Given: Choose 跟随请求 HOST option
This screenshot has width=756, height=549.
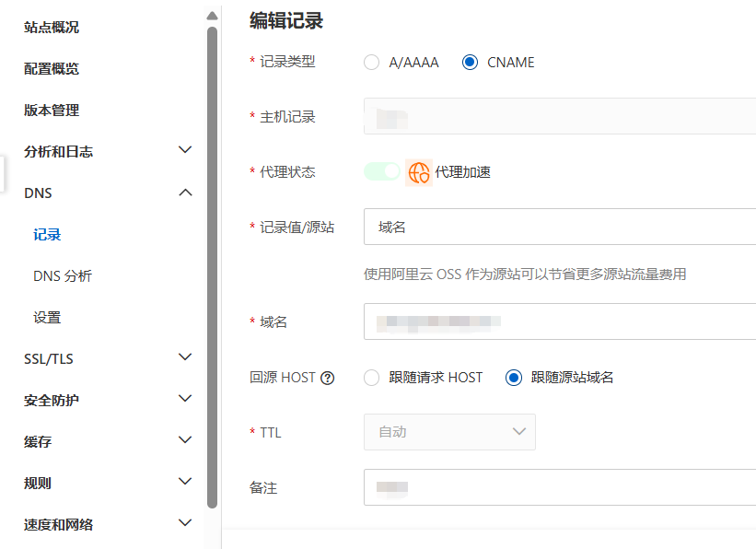Looking at the screenshot, I should (x=372, y=378).
